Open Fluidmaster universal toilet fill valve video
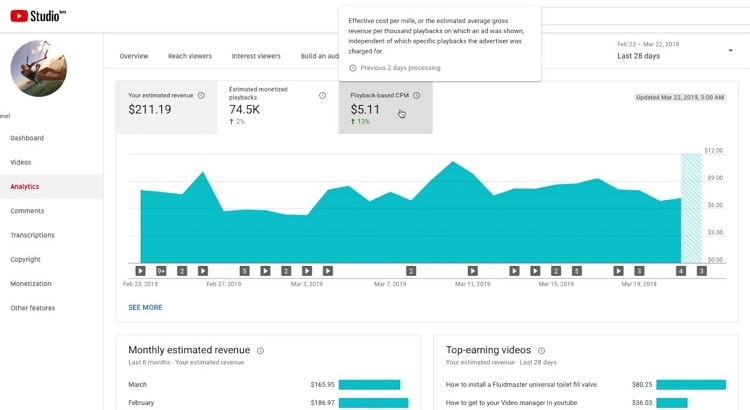This screenshot has width=750, height=410. click(x=522, y=384)
